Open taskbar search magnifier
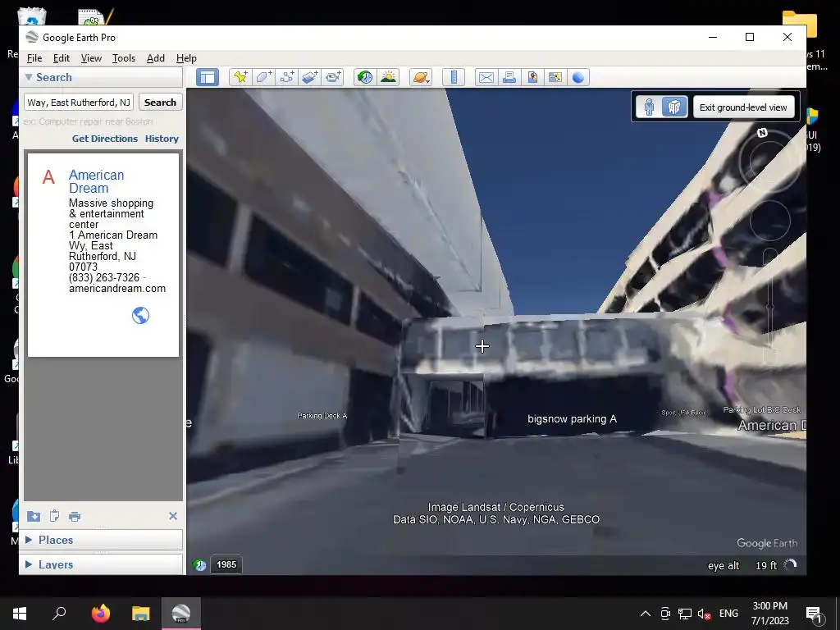Image resolution: width=840 pixels, height=630 pixels. tap(59, 614)
